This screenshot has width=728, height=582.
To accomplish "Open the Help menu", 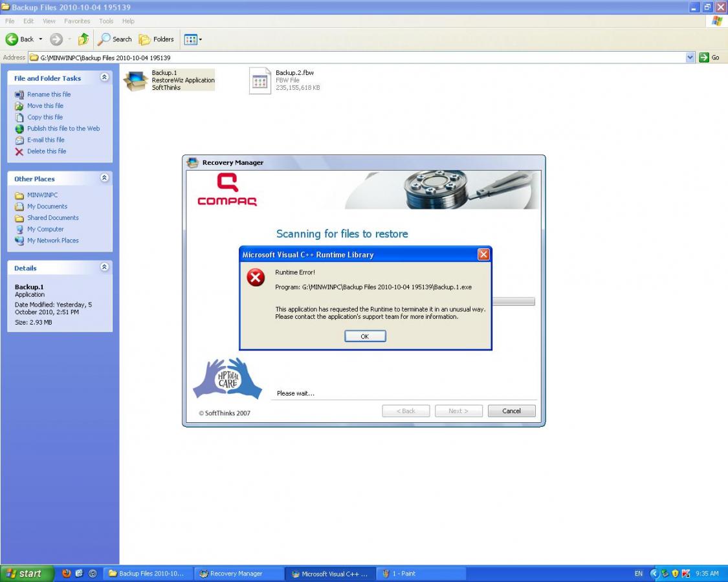I will click(128, 21).
